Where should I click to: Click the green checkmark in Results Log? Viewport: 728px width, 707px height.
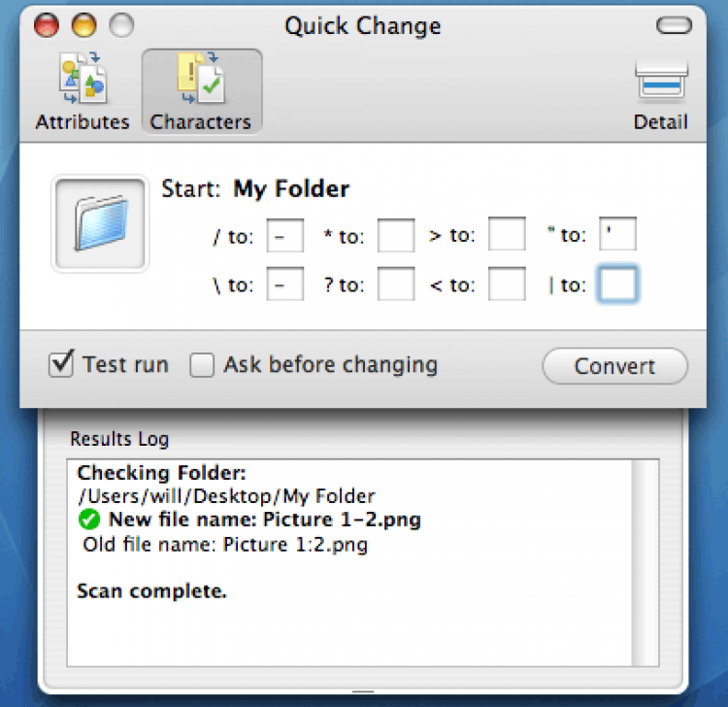(x=89, y=521)
